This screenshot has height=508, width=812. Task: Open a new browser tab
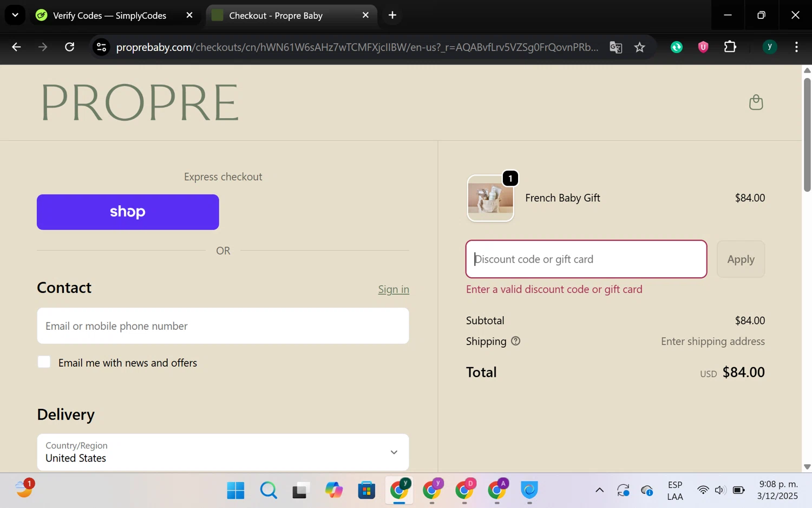point(392,15)
